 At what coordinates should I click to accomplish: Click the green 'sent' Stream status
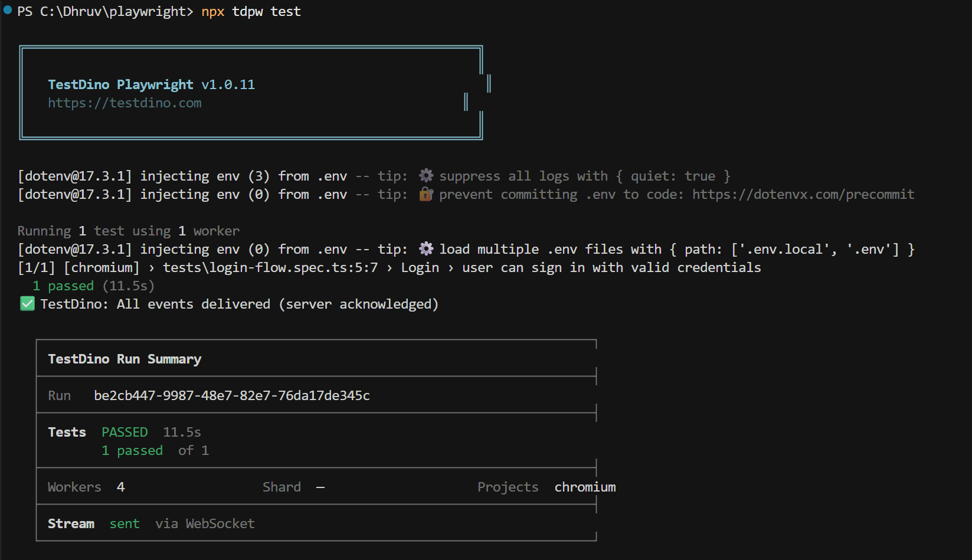125,524
